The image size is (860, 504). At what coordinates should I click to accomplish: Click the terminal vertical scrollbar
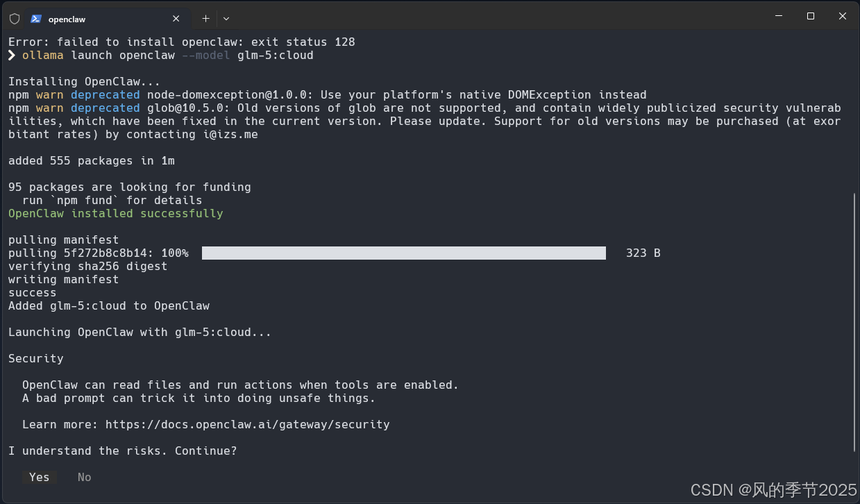pyautogui.click(x=855, y=321)
